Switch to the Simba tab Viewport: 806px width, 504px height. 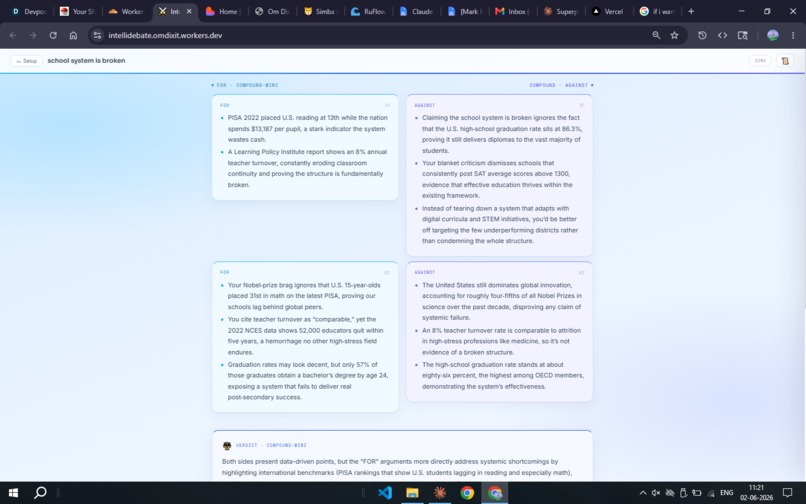320,11
